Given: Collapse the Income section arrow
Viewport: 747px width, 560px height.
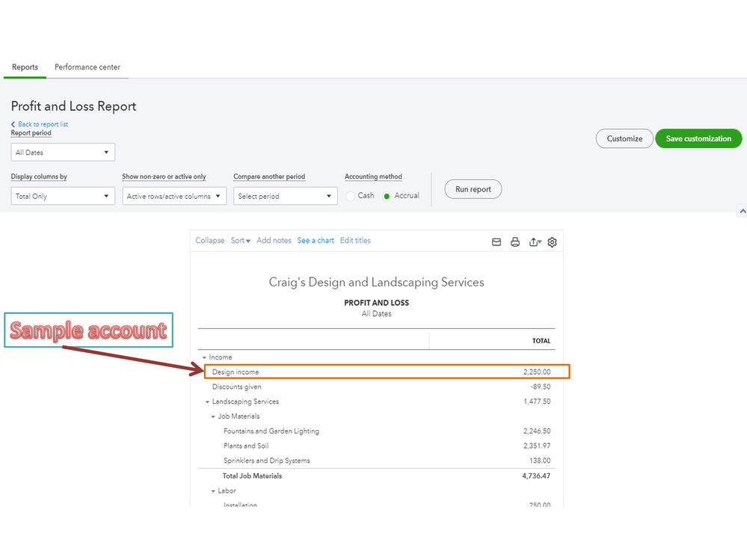Looking at the screenshot, I should [204, 358].
